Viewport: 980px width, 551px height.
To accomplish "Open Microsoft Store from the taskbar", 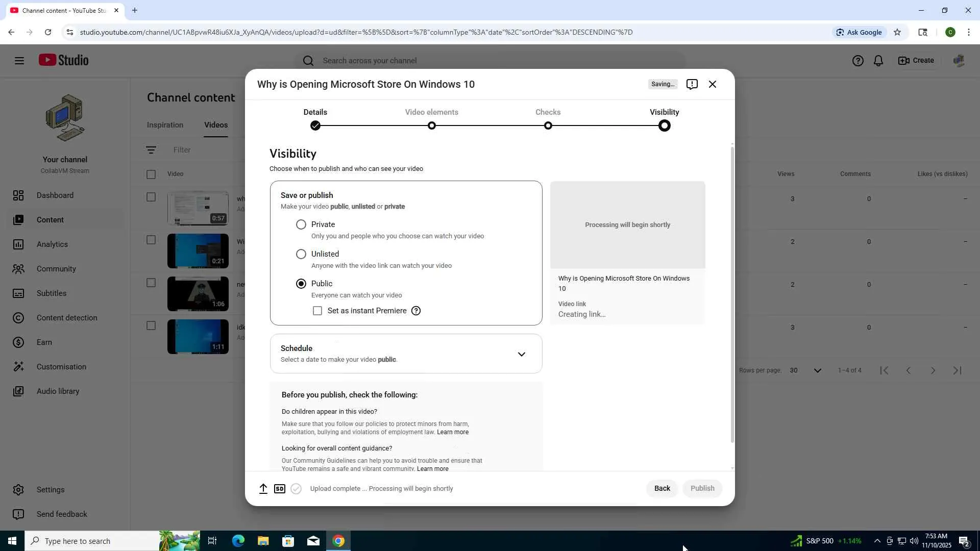I will 288,541.
